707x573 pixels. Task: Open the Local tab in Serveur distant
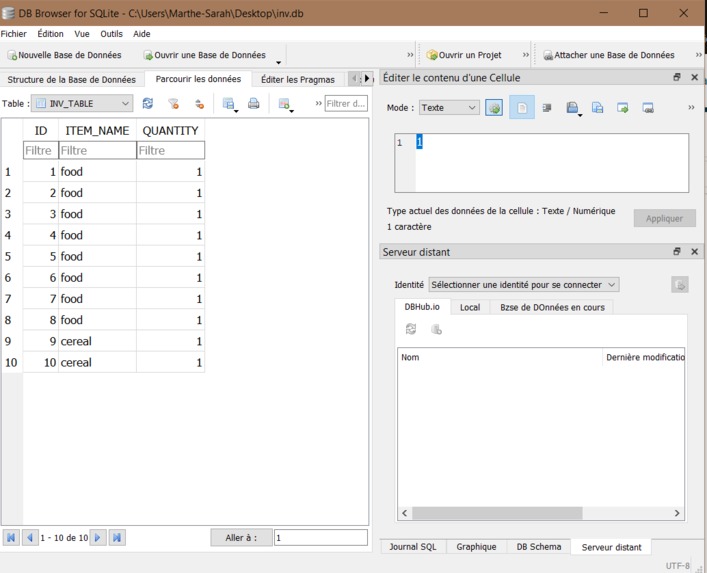pos(470,307)
